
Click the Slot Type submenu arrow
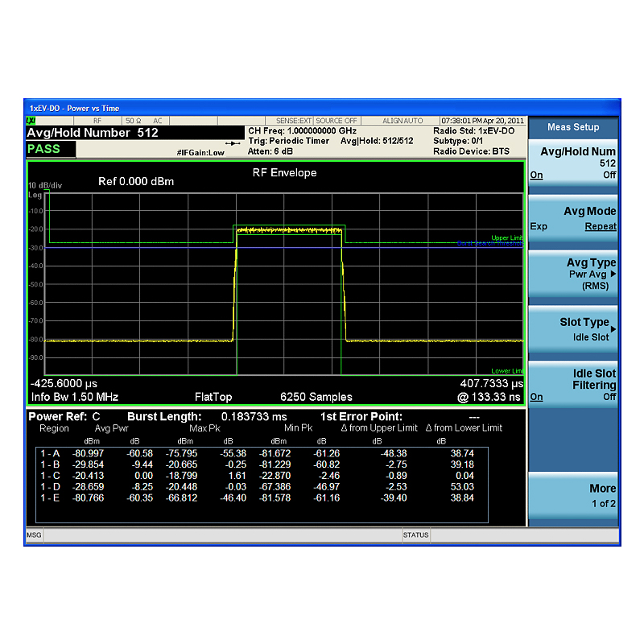(x=613, y=329)
